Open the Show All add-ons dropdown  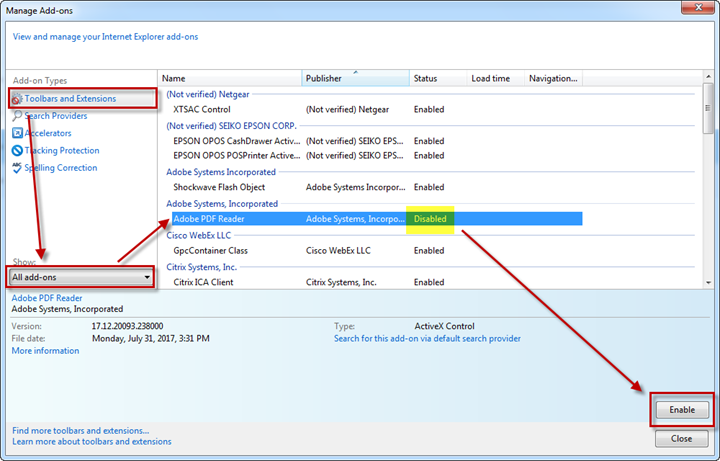81,276
